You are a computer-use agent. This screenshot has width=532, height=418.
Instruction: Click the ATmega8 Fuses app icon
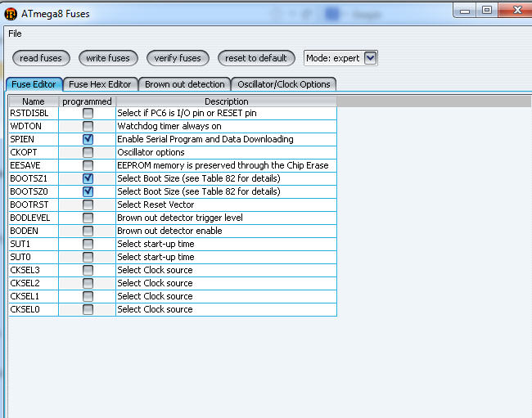11,14
